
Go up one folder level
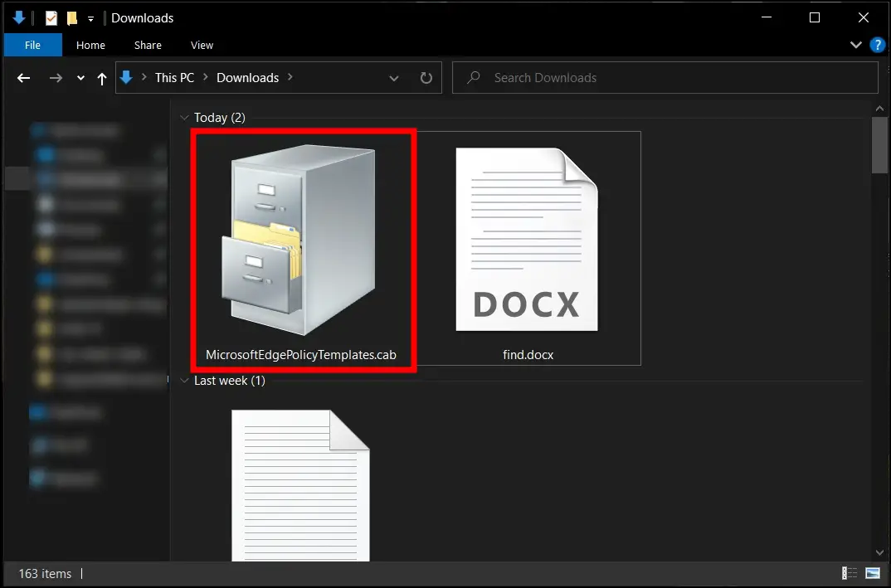pos(102,78)
